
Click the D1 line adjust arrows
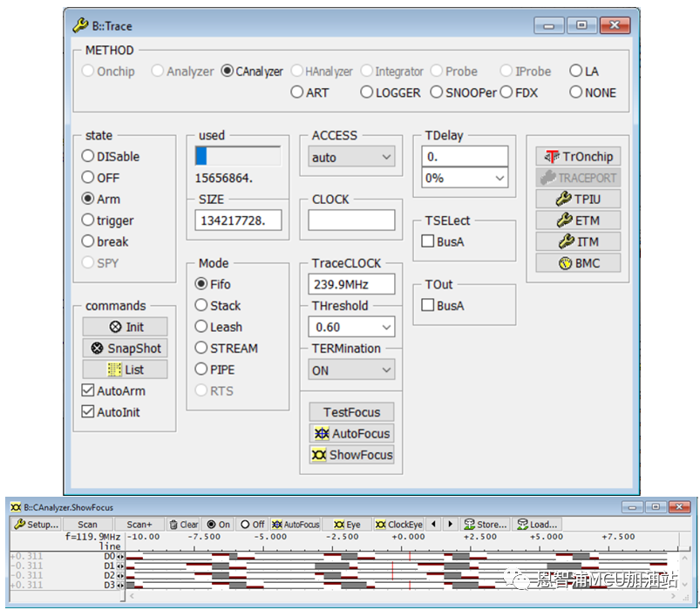coord(120,566)
